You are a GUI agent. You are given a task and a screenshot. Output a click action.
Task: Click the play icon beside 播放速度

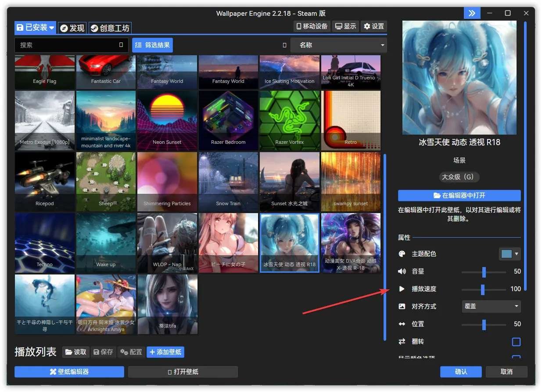pyautogui.click(x=402, y=289)
